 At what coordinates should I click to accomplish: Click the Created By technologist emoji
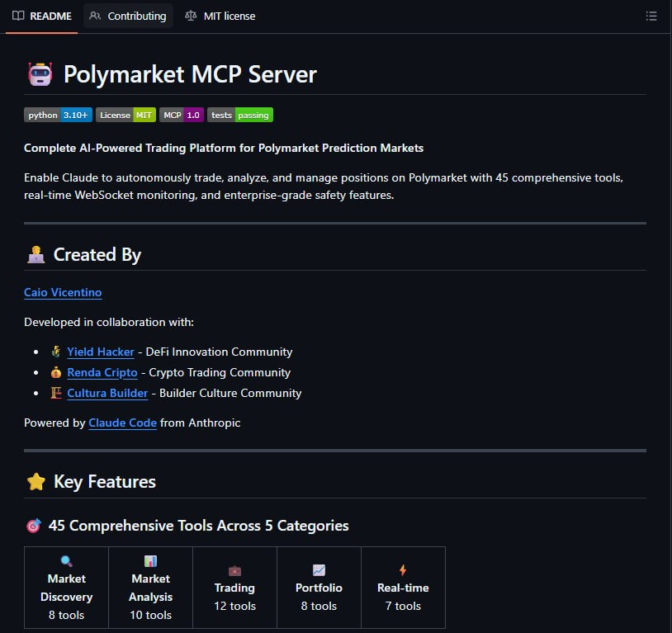(x=36, y=254)
